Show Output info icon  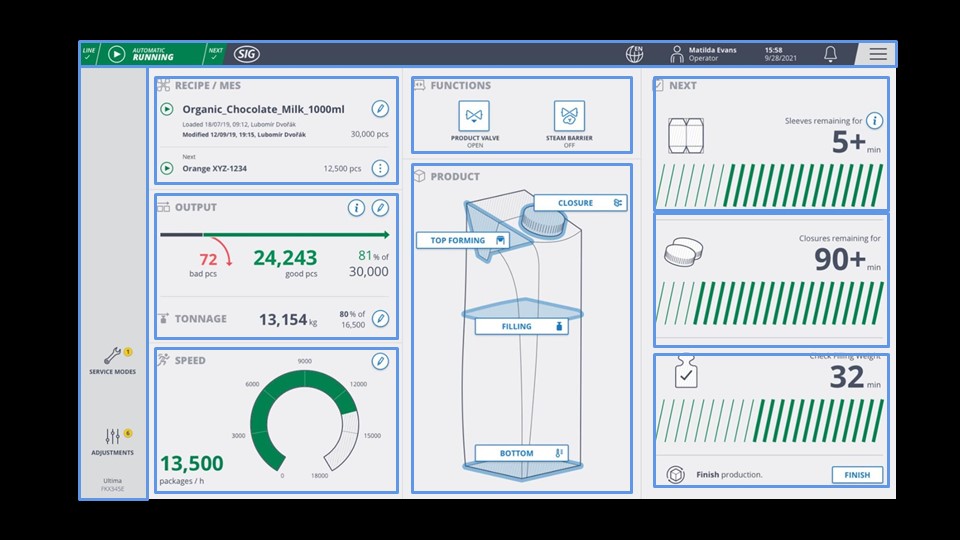356,208
